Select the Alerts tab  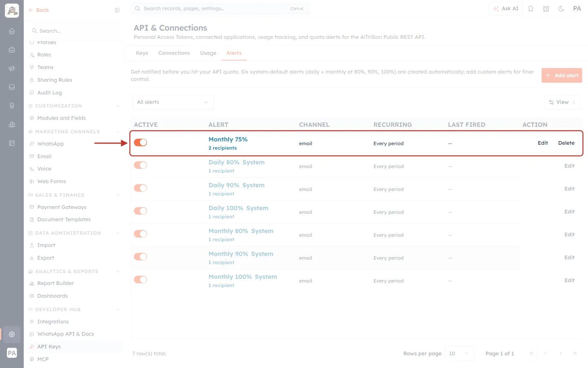point(234,53)
